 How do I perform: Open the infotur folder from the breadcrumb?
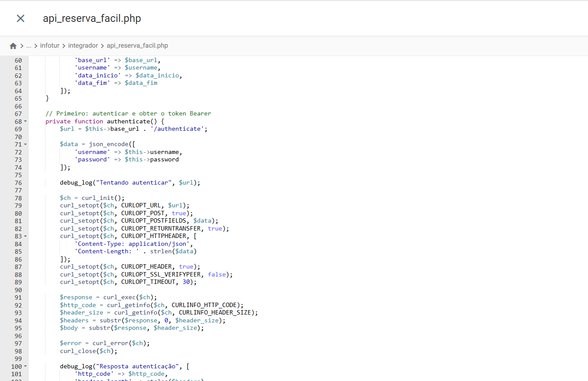[x=49, y=45]
